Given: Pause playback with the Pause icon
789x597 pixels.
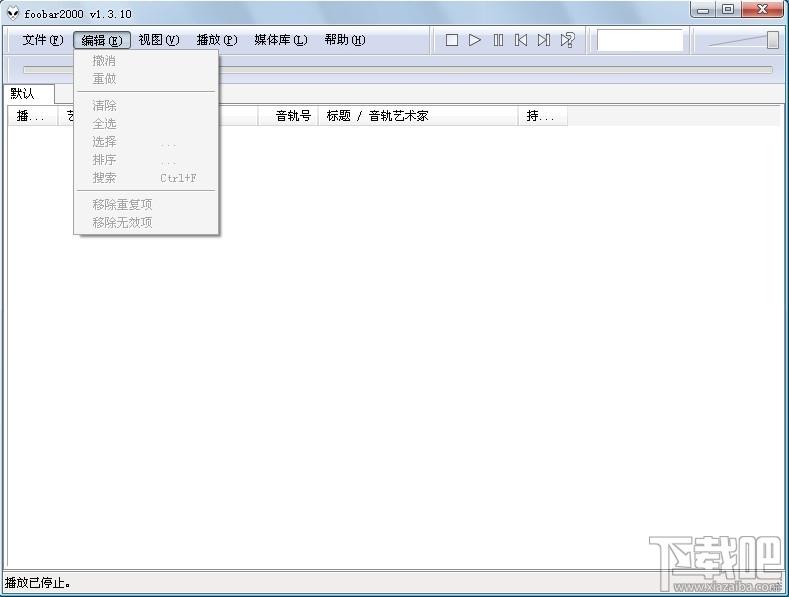Looking at the screenshot, I should (x=498, y=40).
